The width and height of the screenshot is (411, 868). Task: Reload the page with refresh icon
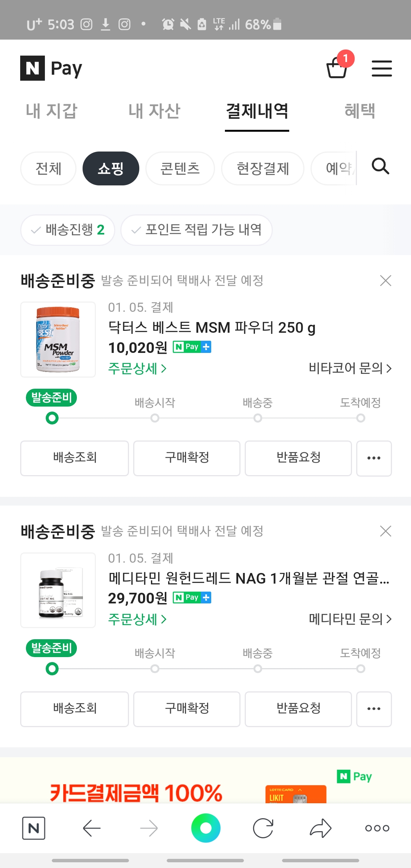coord(263,828)
